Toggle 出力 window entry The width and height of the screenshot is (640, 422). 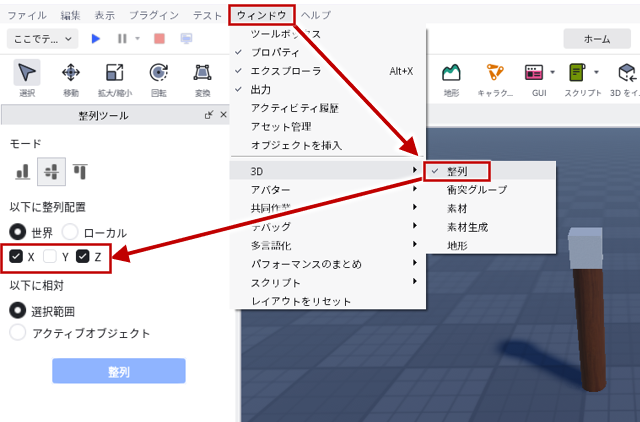[x=328, y=89]
